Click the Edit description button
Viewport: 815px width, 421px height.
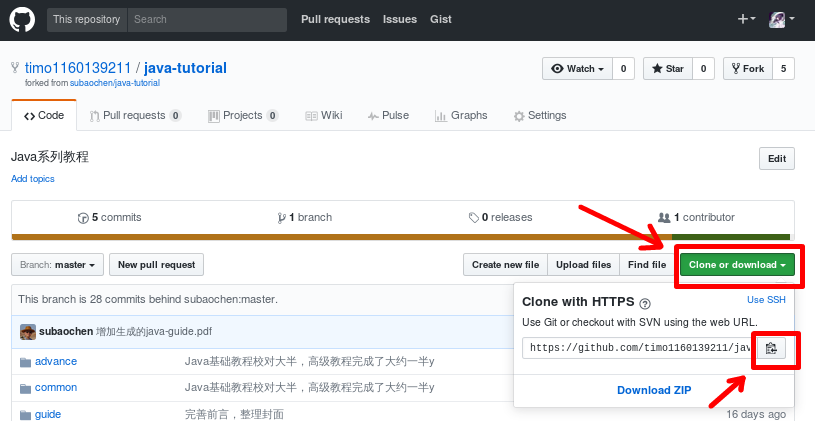777,159
